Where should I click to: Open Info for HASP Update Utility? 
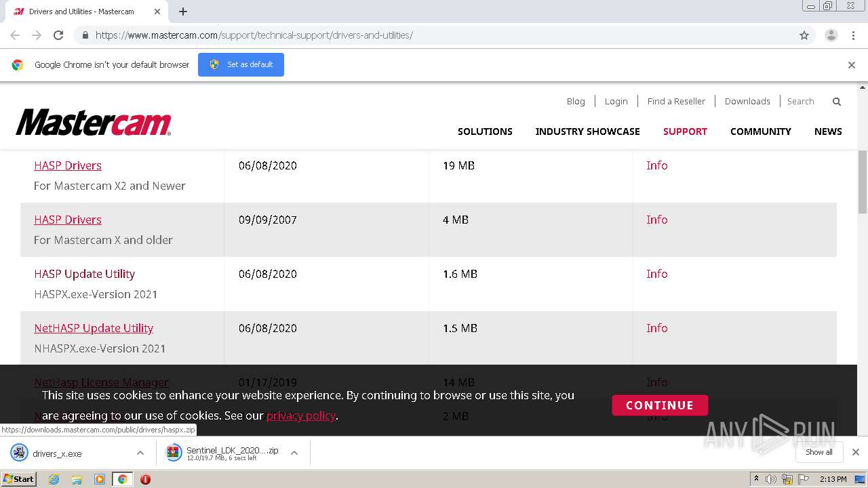point(657,274)
